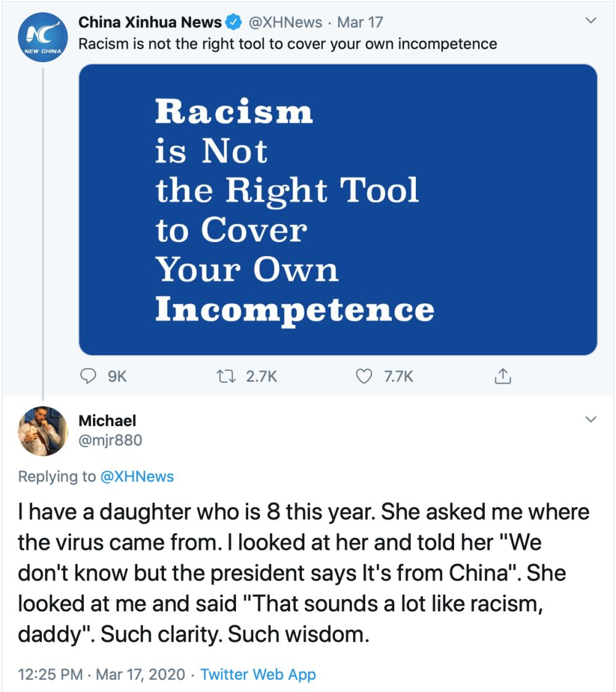Click Michael's profile photo

click(42, 430)
